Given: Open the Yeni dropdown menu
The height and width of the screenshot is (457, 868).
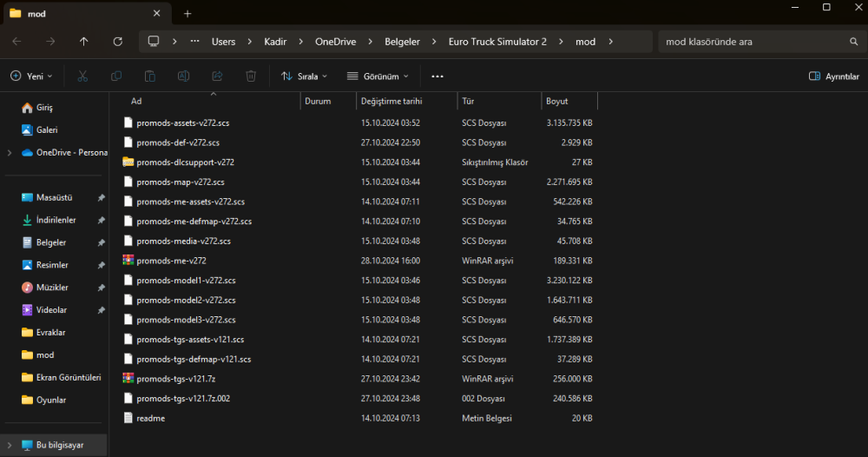Looking at the screenshot, I should 31,76.
